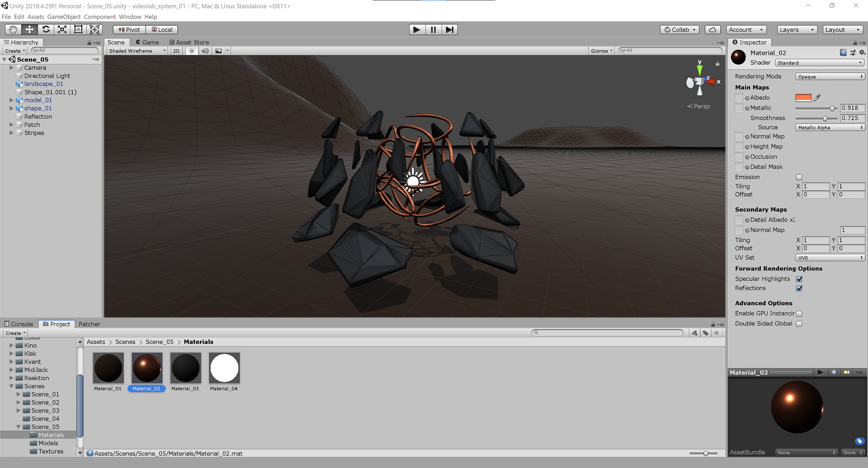Expand model_01 in Hierarchy
The image size is (868, 468).
tap(11, 100)
